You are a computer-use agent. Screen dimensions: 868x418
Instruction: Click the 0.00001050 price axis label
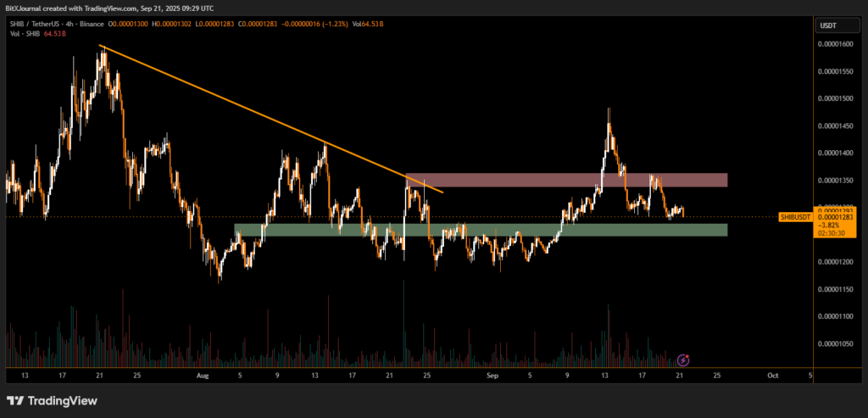point(835,344)
